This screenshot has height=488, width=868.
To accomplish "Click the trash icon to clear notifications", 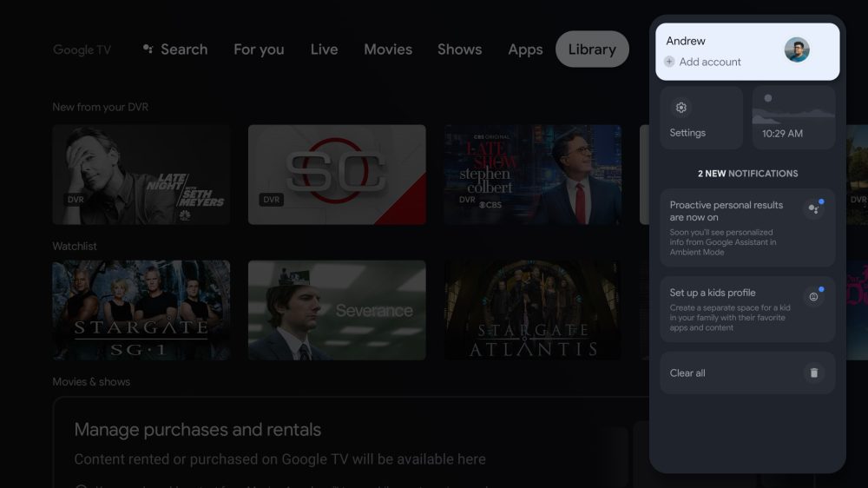I will point(813,373).
